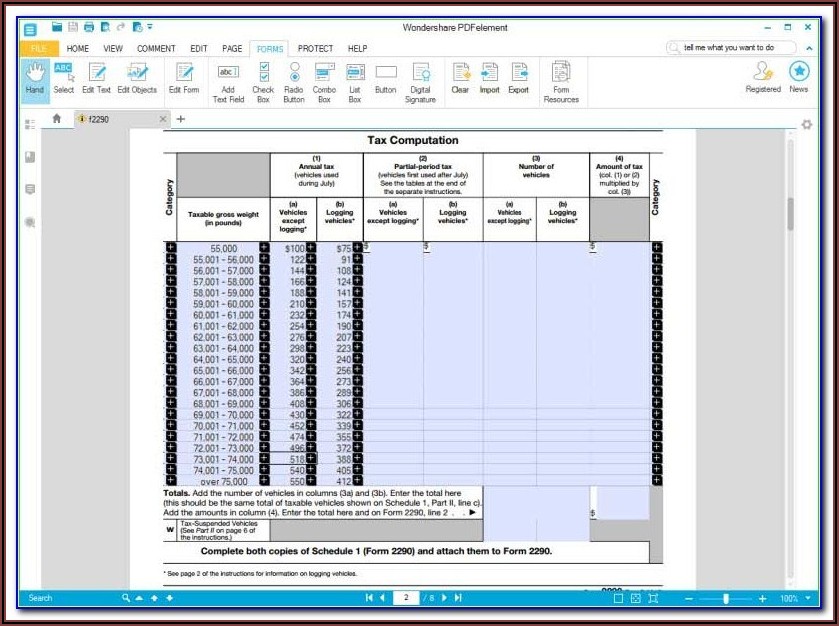839x626 pixels.
Task: Choose the Add Text Field tool
Action: coord(228,82)
